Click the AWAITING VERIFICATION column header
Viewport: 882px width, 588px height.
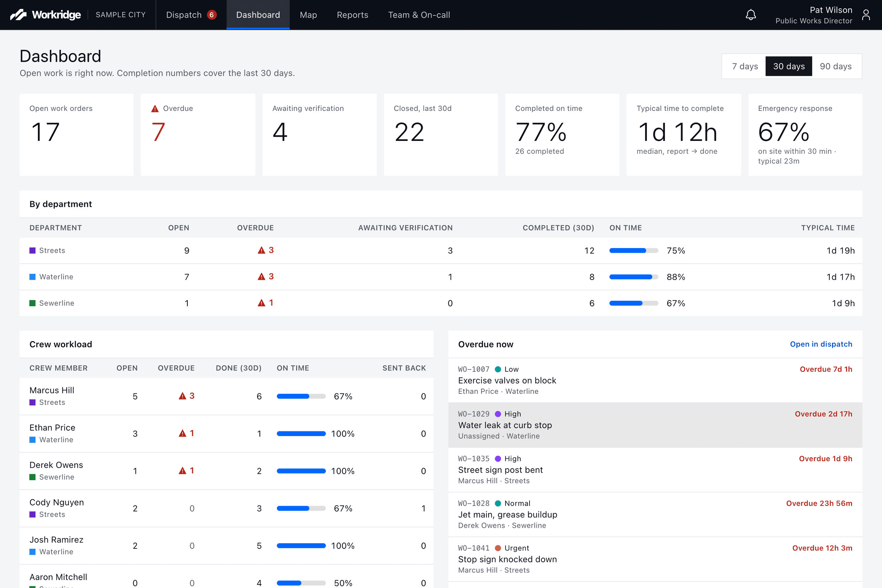[x=406, y=228]
